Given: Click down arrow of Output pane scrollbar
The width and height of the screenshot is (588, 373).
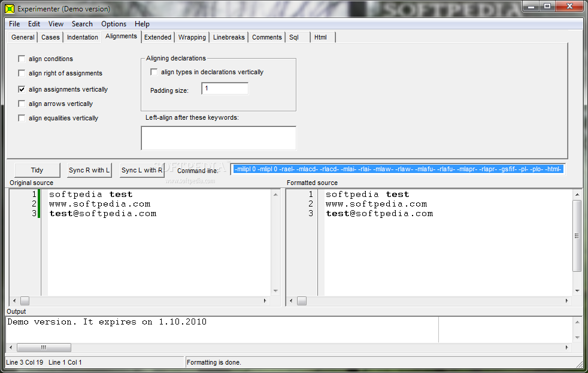Looking at the screenshot, I should point(577,338).
